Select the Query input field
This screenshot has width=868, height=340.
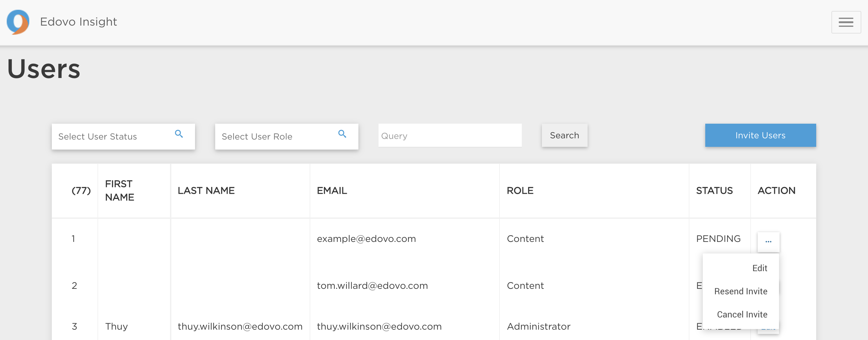tap(450, 135)
